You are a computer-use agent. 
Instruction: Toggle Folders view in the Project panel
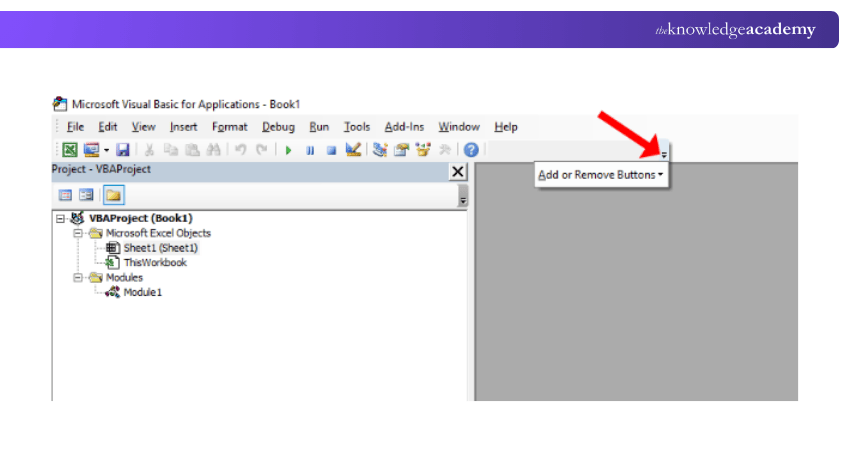111,195
